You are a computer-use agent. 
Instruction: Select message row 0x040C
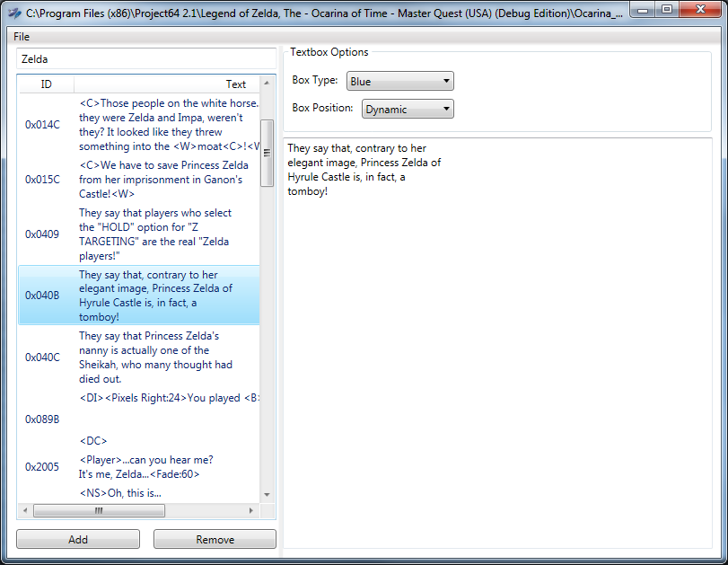click(139, 358)
